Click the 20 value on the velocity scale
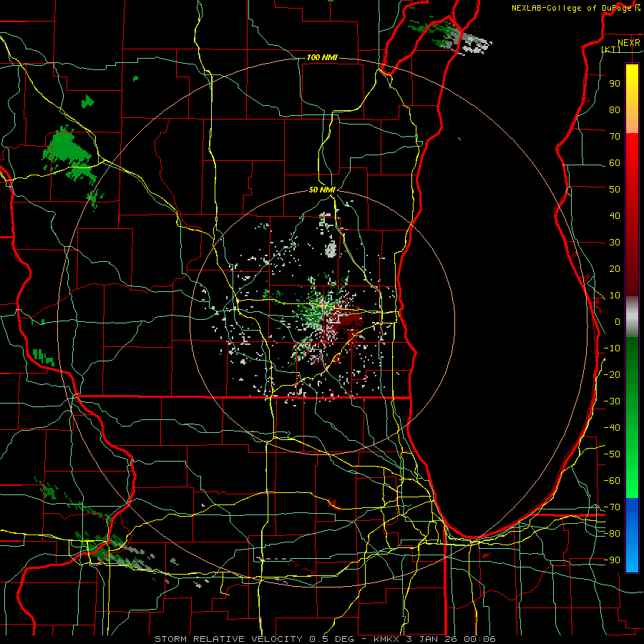The image size is (644, 644). pyautogui.click(x=615, y=269)
